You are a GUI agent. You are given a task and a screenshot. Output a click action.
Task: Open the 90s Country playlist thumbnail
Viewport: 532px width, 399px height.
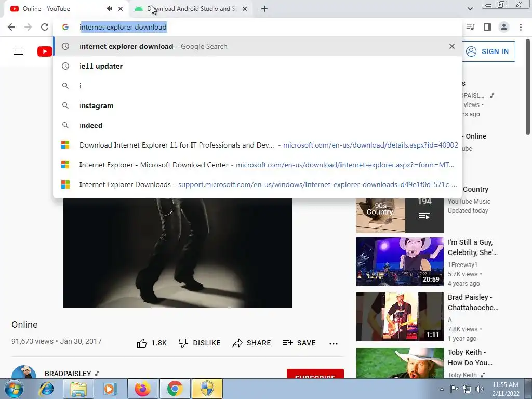(x=400, y=216)
